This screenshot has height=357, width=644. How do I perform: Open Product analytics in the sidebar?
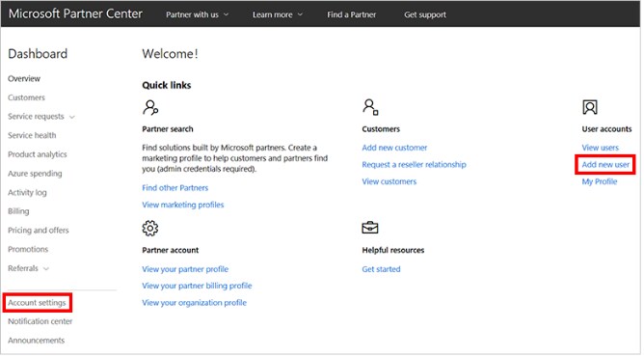37,154
